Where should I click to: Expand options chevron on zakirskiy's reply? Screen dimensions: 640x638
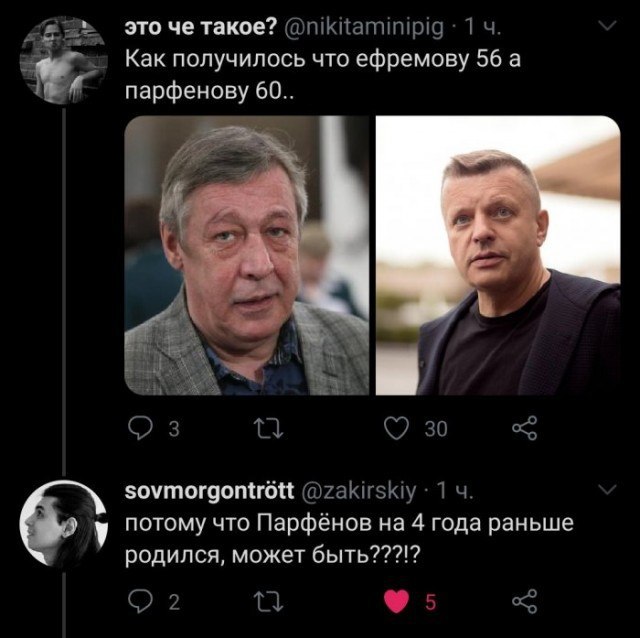coord(607,489)
